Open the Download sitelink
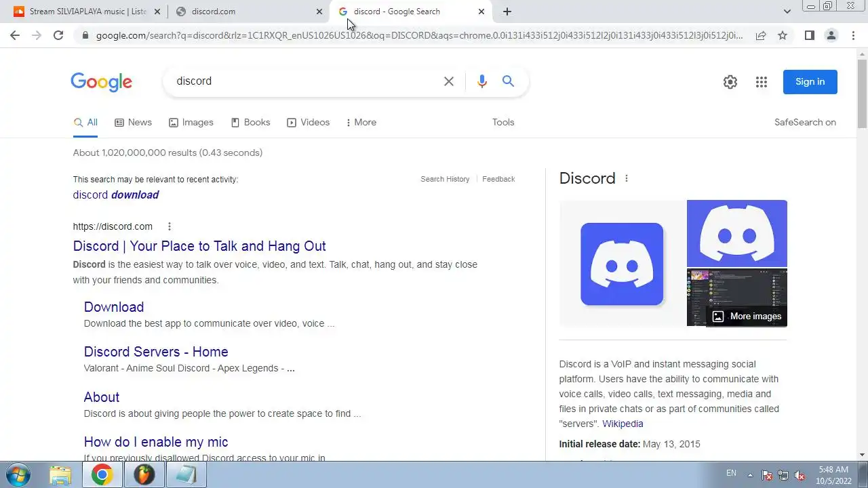The height and width of the screenshot is (488, 868). click(114, 307)
